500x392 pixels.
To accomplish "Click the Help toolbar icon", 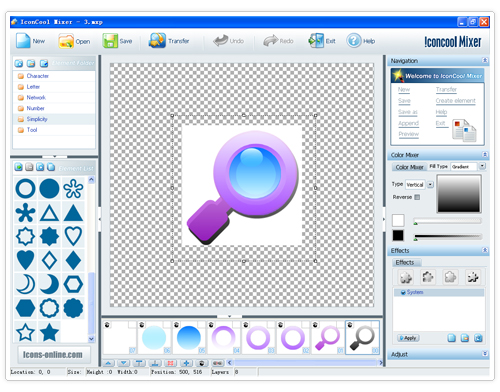I will coord(354,41).
